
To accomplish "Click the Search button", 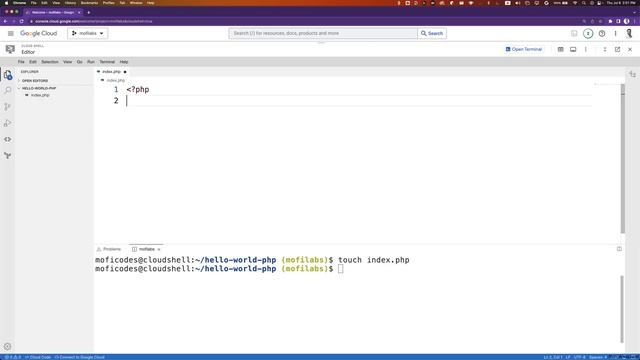I will click(x=432, y=33).
